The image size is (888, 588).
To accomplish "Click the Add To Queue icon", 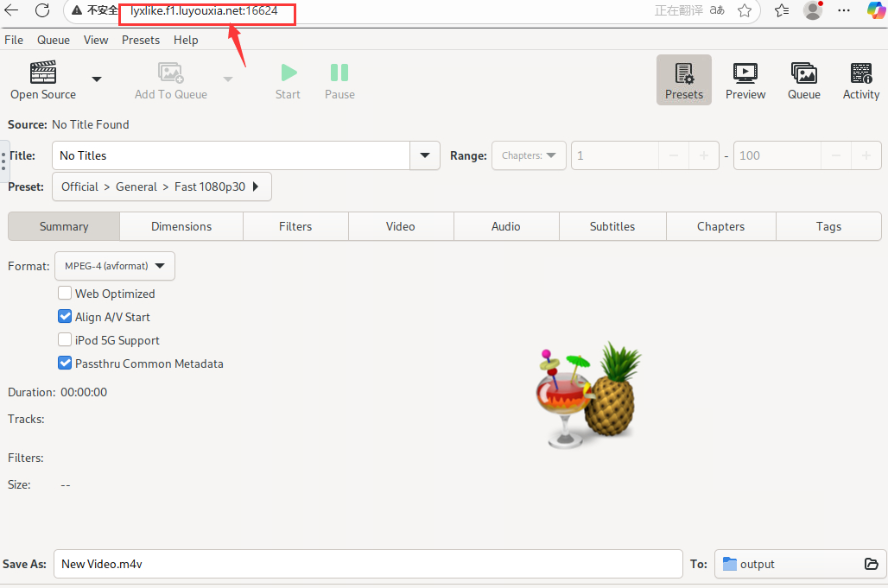I will coord(170,73).
